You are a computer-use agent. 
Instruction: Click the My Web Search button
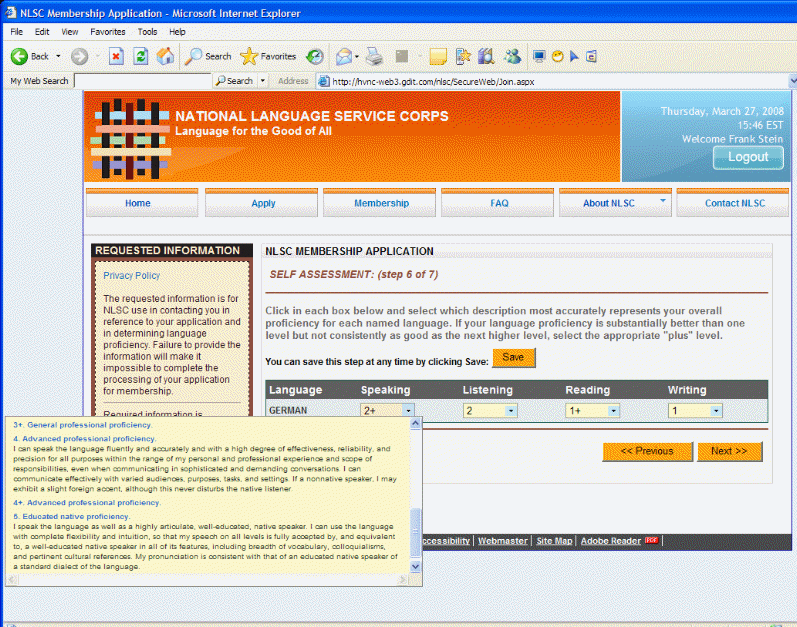235,81
